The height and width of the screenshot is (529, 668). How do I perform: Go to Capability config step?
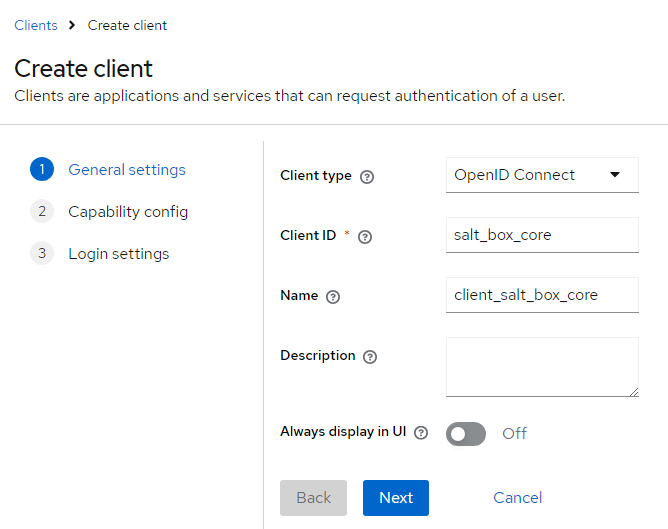(128, 212)
